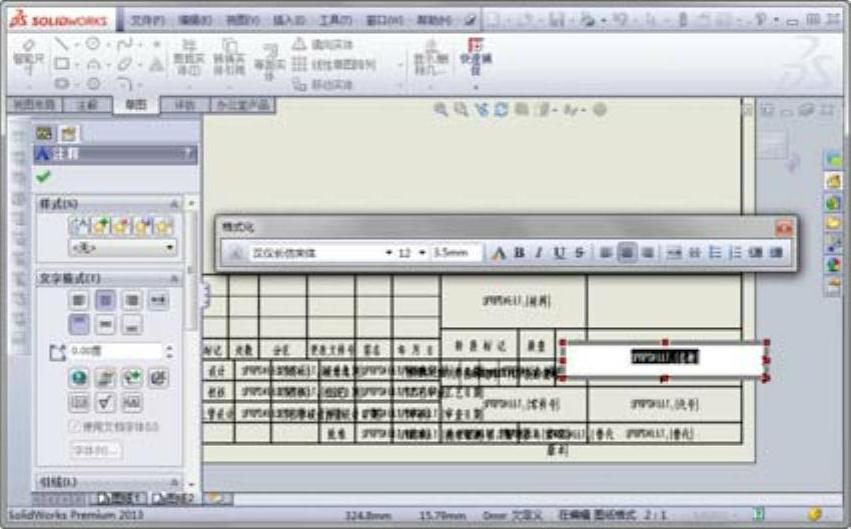
Task: Select the Slot sketch tool
Action: 61,84
